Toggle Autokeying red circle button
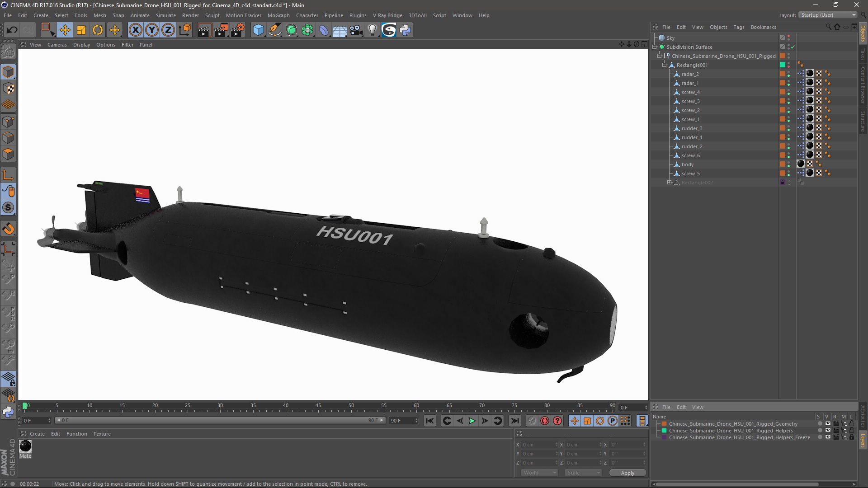 (x=545, y=421)
